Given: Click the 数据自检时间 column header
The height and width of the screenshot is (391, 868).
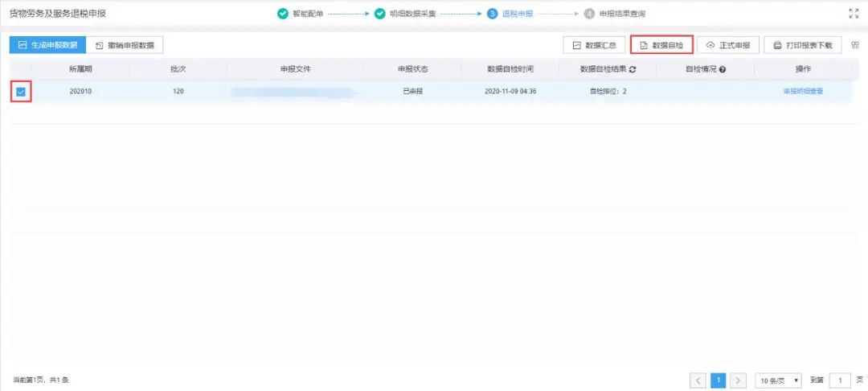Looking at the screenshot, I should coord(510,69).
